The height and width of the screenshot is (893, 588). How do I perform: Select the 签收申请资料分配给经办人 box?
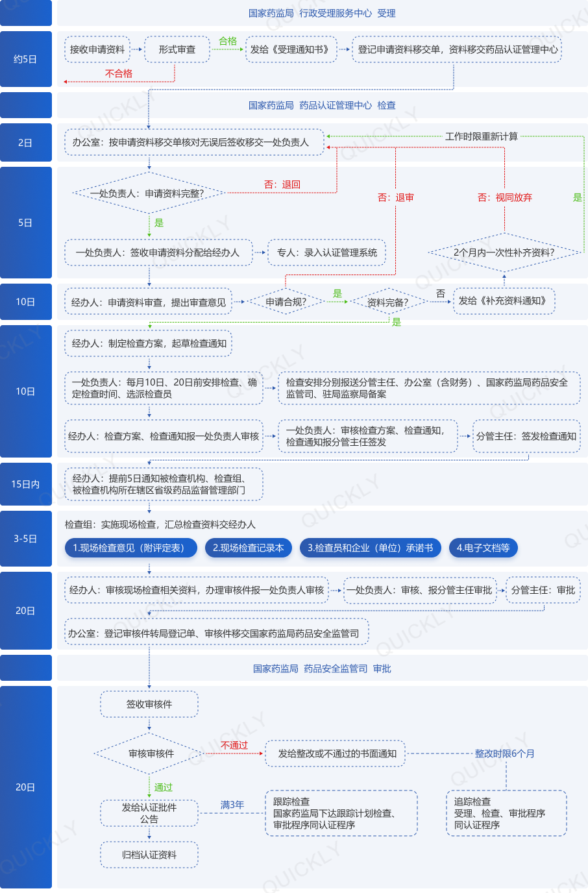pos(158,252)
